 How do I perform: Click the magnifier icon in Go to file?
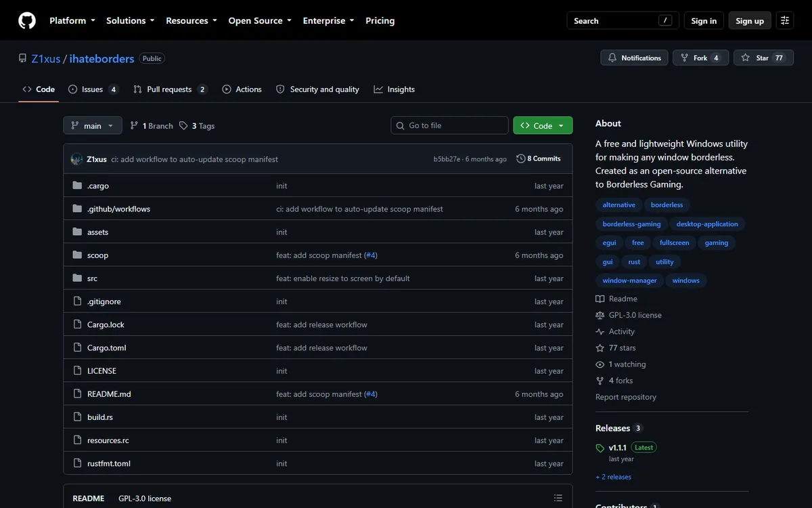pos(401,125)
